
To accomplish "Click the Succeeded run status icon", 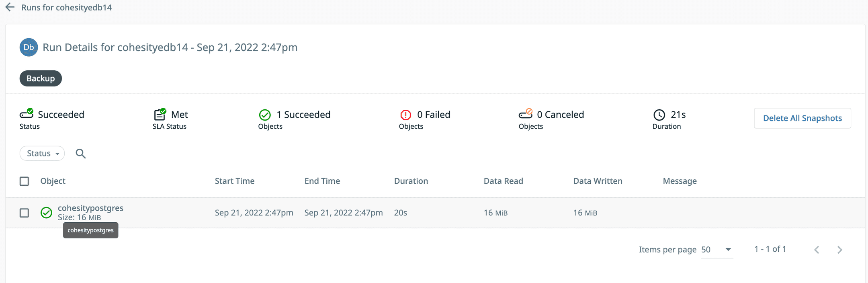I will [27, 114].
